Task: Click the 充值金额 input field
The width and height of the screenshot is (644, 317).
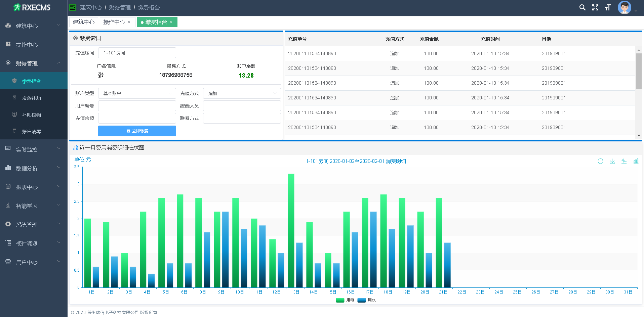Action: pyautogui.click(x=137, y=118)
